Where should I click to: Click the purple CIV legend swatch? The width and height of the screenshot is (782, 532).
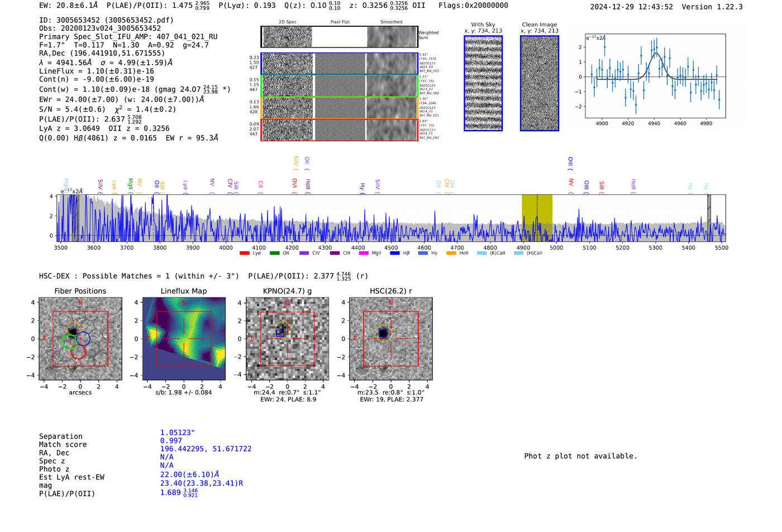point(304,253)
